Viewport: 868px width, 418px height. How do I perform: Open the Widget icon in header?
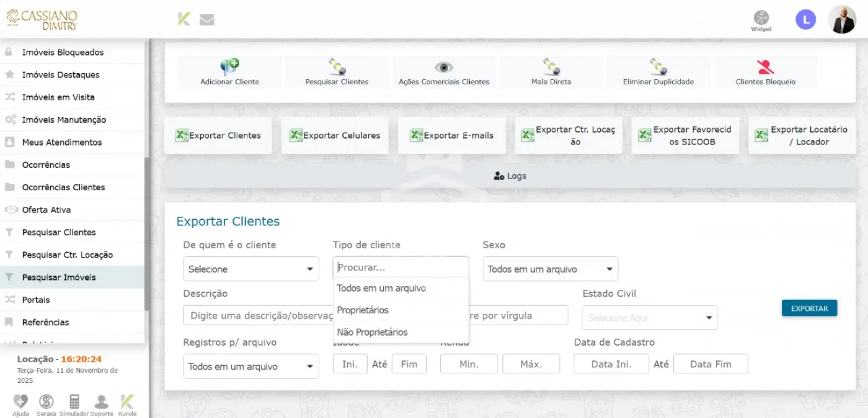point(761,18)
